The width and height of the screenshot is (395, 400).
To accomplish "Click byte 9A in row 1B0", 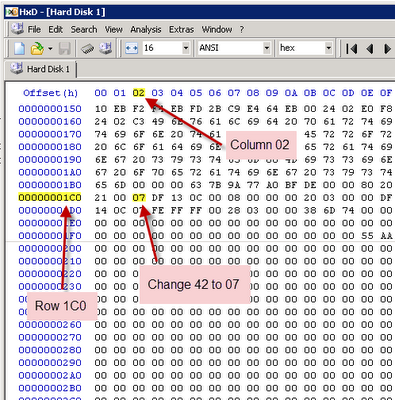I will click(234, 185).
